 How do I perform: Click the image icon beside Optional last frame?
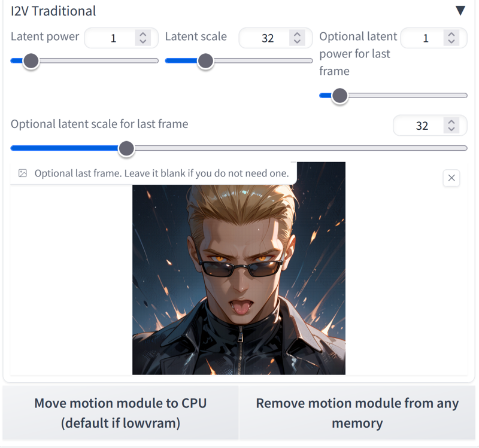(23, 173)
